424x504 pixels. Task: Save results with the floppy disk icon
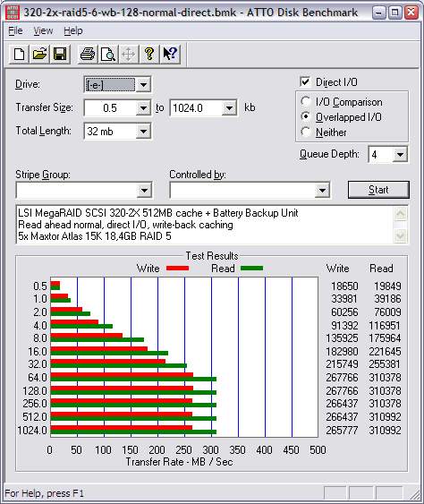point(61,54)
